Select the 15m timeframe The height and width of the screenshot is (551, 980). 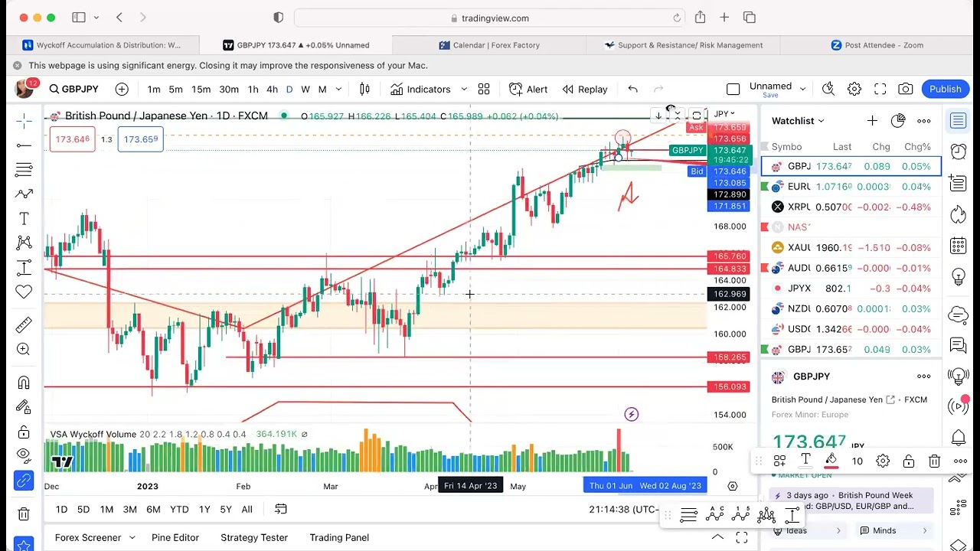pos(201,90)
